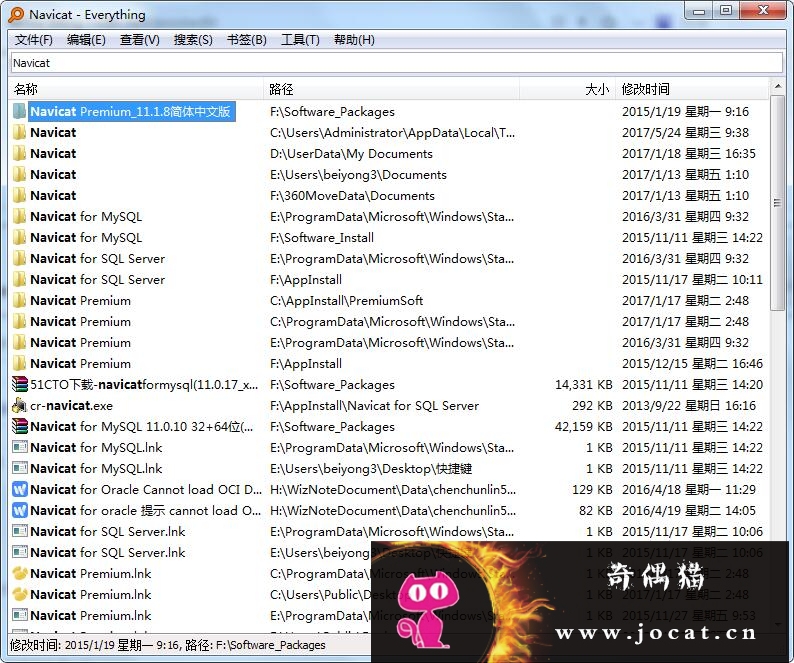Screen dimensions: 794x663
Task: Click modified date 2015/12/15 星期二 16:46
Action: pos(692,364)
